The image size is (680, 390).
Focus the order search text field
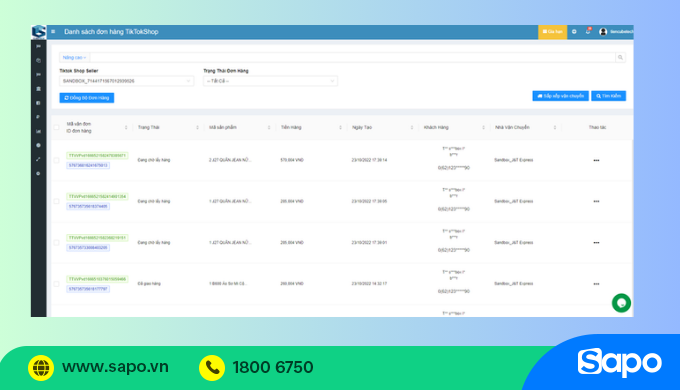[x=352, y=57]
